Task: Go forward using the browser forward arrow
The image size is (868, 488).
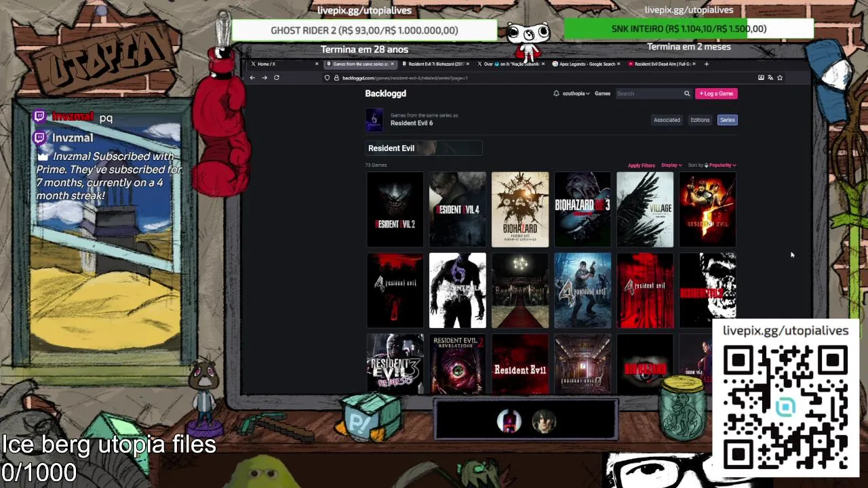Action: point(264,78)
